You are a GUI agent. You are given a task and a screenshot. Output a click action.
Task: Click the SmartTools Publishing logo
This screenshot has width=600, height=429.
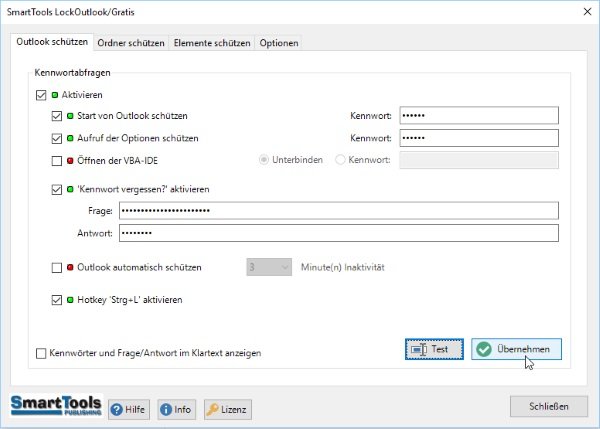point(54,407)
